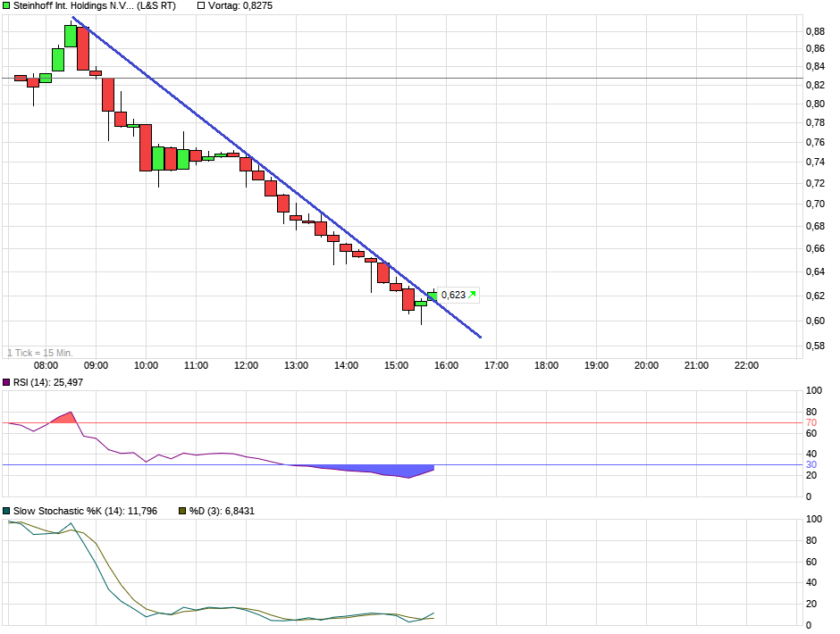Click the red 70 RSI threshold label
The image size is (840, 634).
click(811, 423)
